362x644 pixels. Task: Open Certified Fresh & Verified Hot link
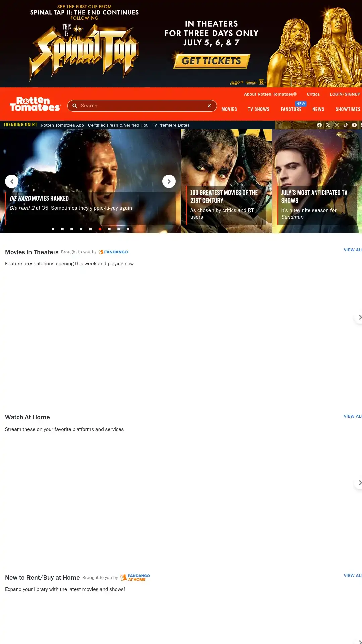click(x=118, y=125)
